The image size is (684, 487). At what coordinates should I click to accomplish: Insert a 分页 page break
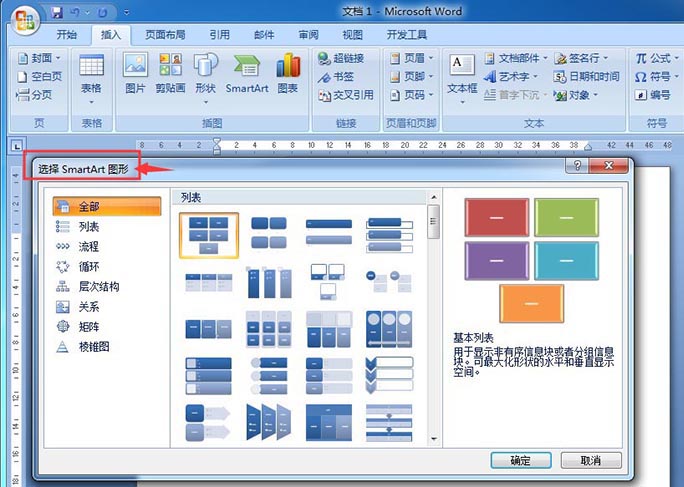click(34, 95)
